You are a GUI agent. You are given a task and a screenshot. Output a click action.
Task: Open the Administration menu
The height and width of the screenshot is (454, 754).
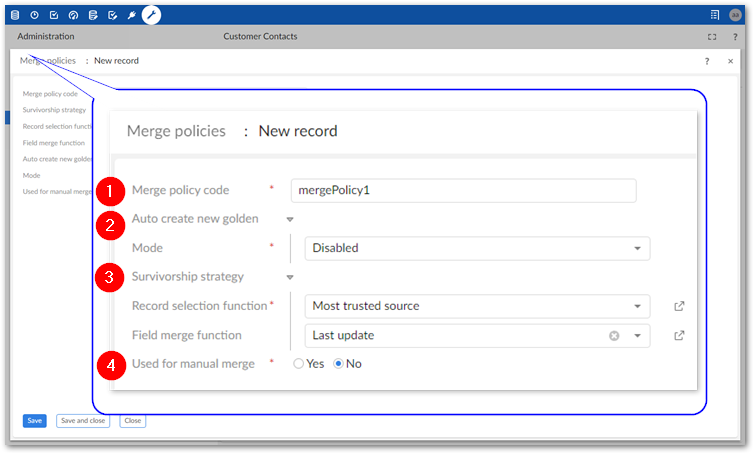click(46, 37)
